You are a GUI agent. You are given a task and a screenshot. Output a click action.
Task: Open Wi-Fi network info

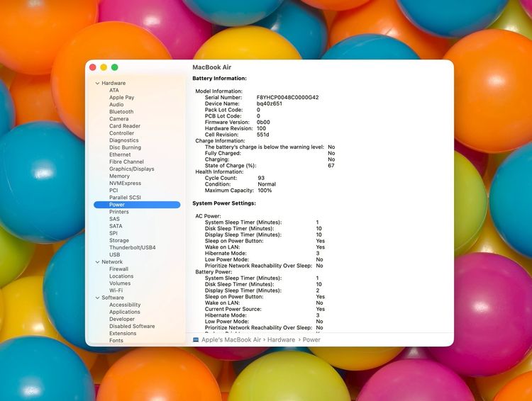click(x=116, y=290)
